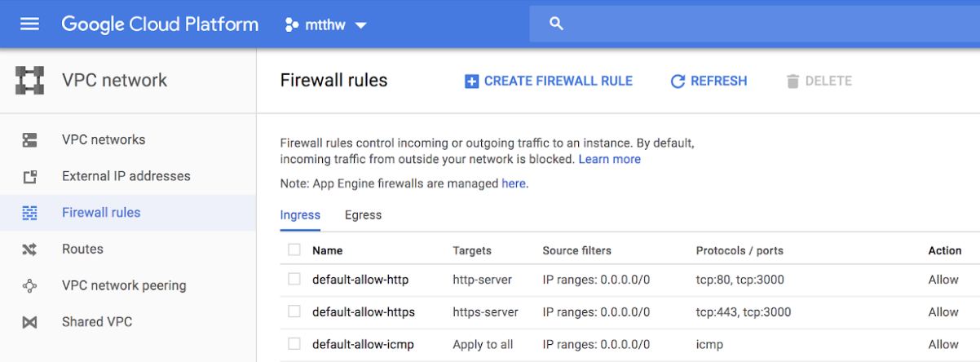Open the hamburger navigation menu
Viewport: 980px width, 362px height.
[29, 24]
